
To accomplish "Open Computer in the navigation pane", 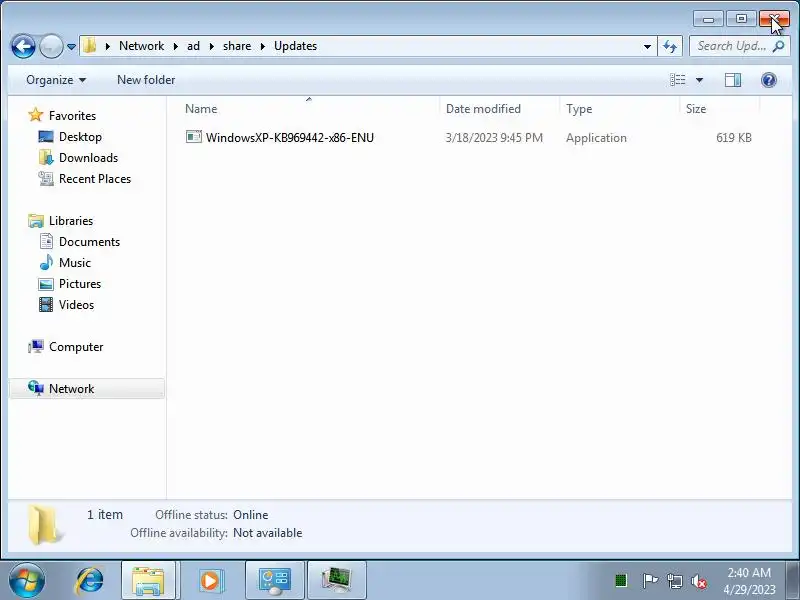I will tap(76, 346).
